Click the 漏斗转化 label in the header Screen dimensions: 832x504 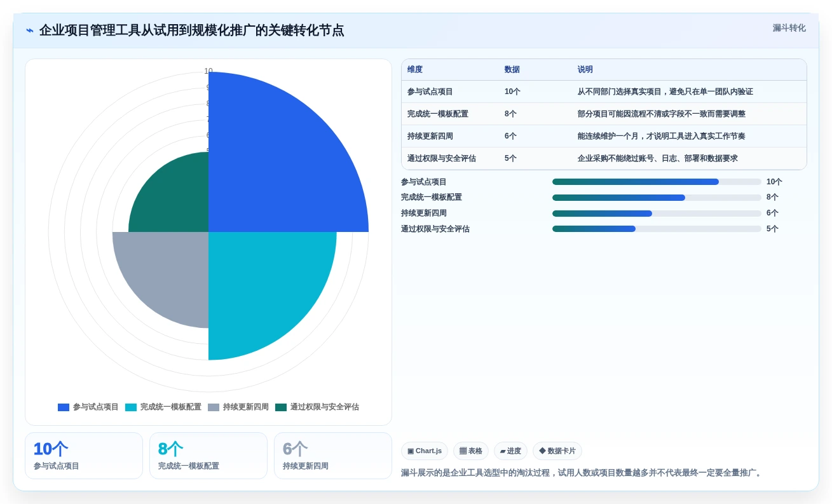click(x=789, y=28)
